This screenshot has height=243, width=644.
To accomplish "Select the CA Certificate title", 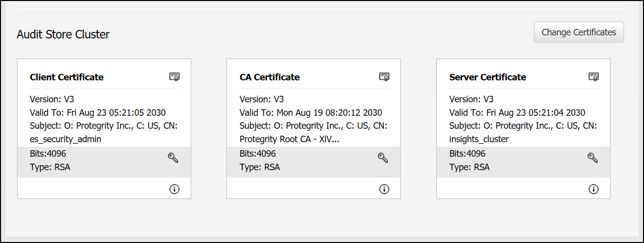I will pyautogui.click(x=270, y=77).
